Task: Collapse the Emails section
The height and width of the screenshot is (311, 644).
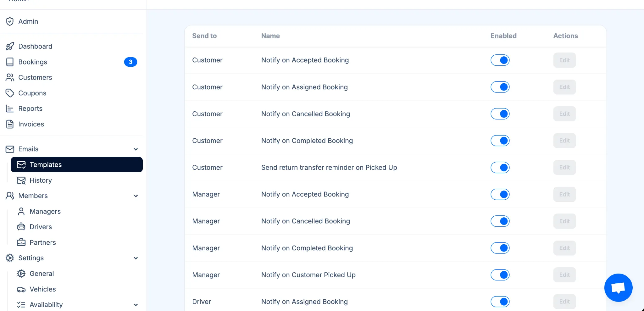Action: (136, 149)
